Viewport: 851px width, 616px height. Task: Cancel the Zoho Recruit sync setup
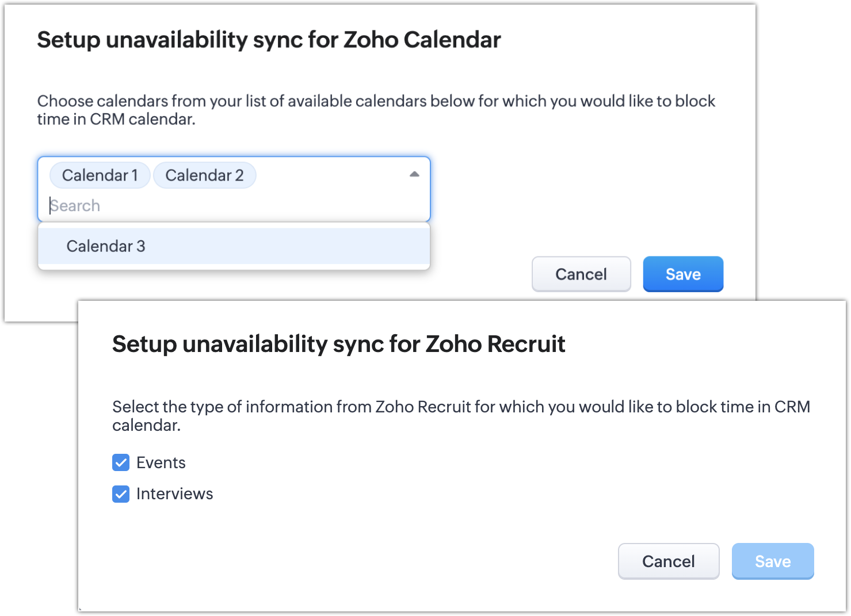[x=669, y=561]
